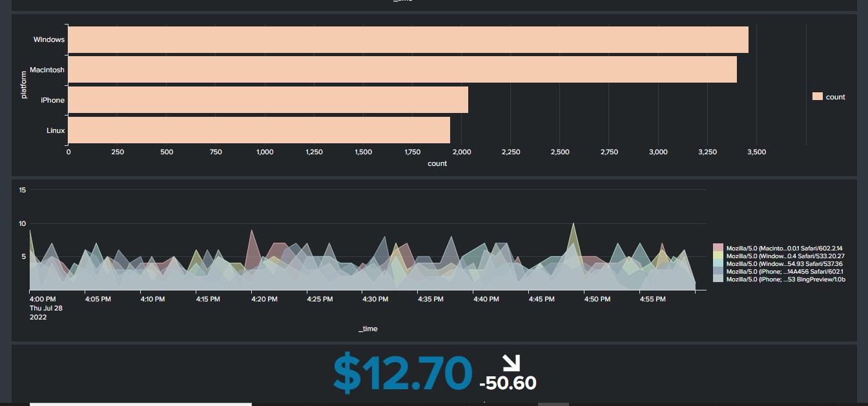
Task: Click the teal Safari/537.36 legend swatch
Action: [x=718, y=264]
